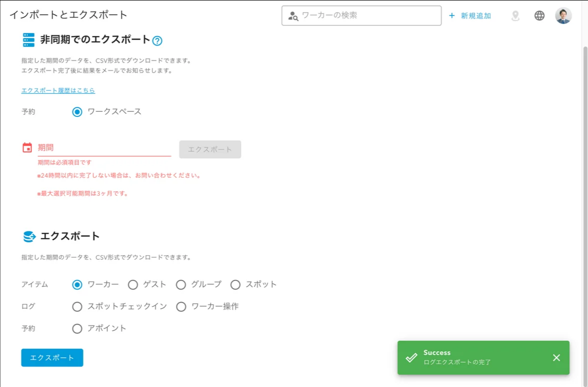Click the ※24時間以内に完了しない場合 note
Viewport: 588px width, 387px height.
tap(118, 175)
